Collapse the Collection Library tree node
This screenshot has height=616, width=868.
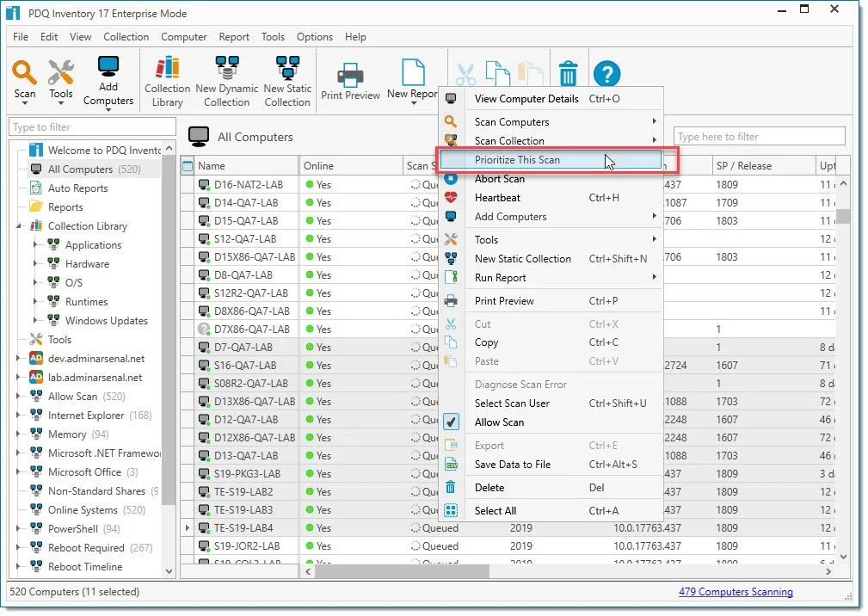pos(18,225)
